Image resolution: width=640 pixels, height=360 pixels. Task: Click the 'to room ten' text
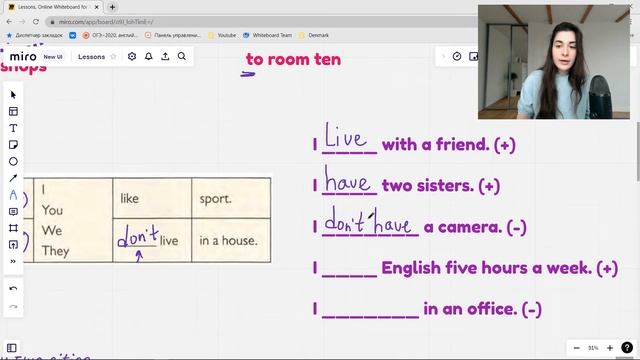293,60
